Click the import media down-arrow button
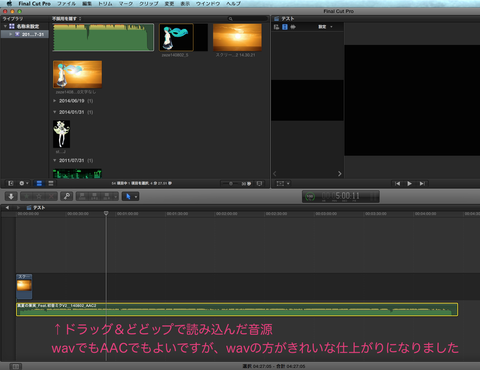Image resolution: width=480 pixels, height=370 pixels. pyautogui.click(x=11, y=196)
